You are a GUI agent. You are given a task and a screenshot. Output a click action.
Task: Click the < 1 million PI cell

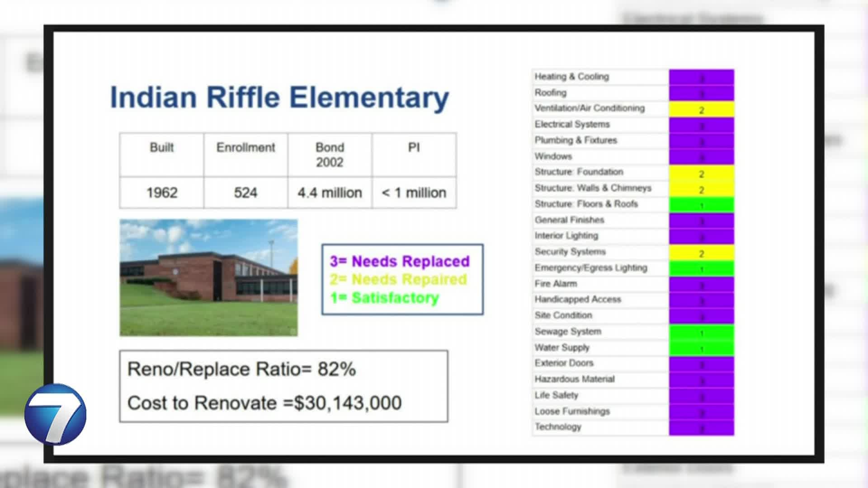click(x=414, y=192)
